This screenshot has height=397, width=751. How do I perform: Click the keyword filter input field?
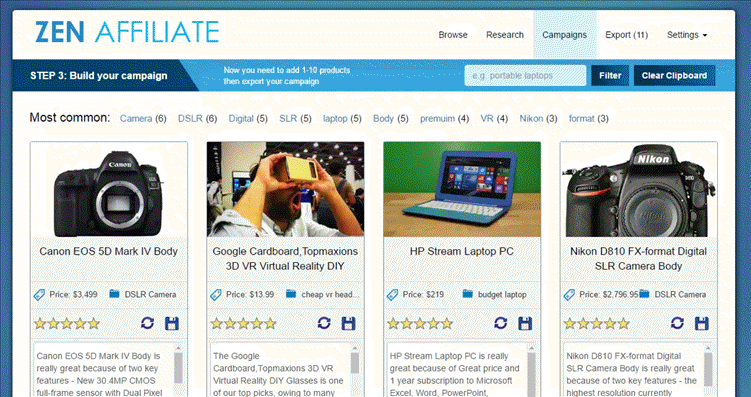(525, 76)
